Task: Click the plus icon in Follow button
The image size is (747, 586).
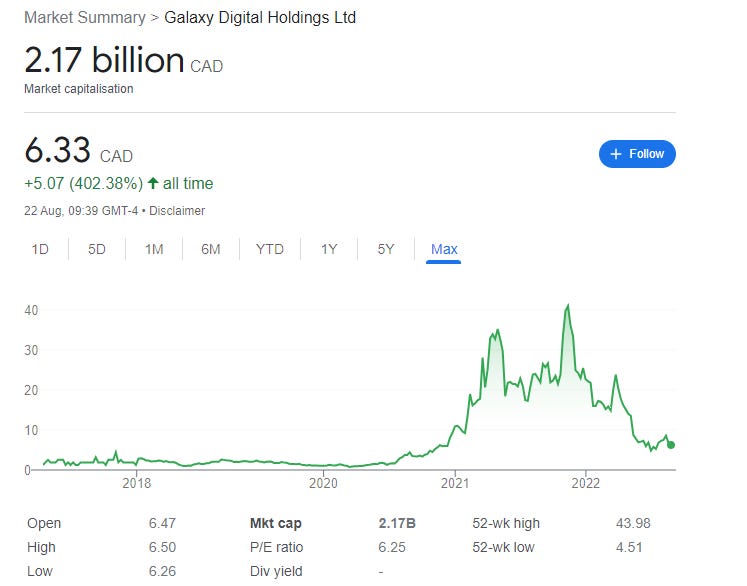Action: (x=616, y=154)
